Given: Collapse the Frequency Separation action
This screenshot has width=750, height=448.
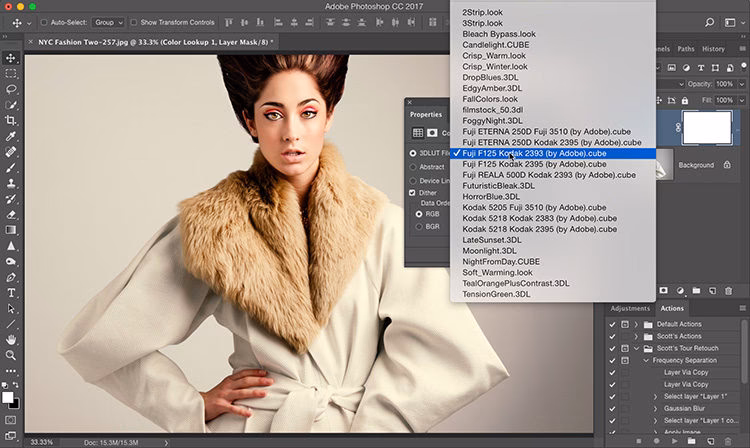Looking at the screenshot, I should pyautogui.click(x=646, y=361).
